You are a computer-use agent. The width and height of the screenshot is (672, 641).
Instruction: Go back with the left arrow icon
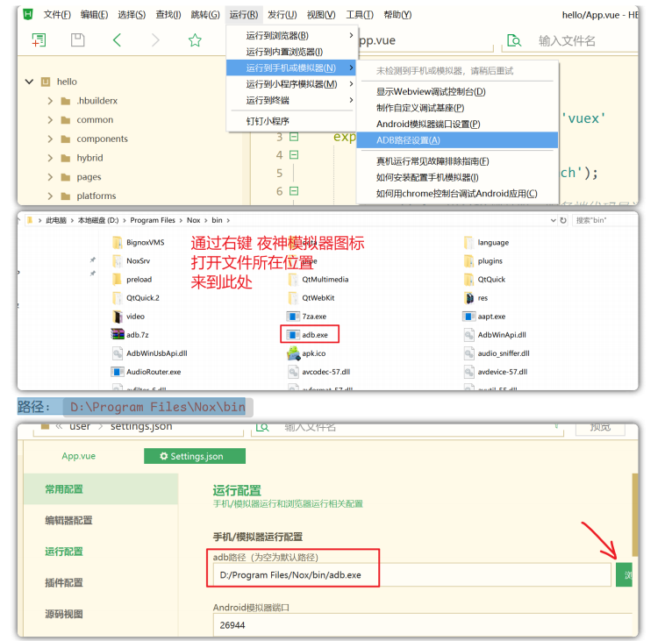tap(117, 40)
